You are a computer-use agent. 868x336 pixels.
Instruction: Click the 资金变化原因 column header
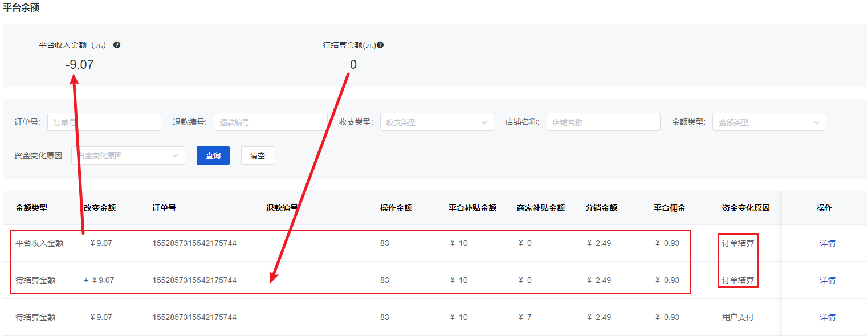tap(746, 208)
